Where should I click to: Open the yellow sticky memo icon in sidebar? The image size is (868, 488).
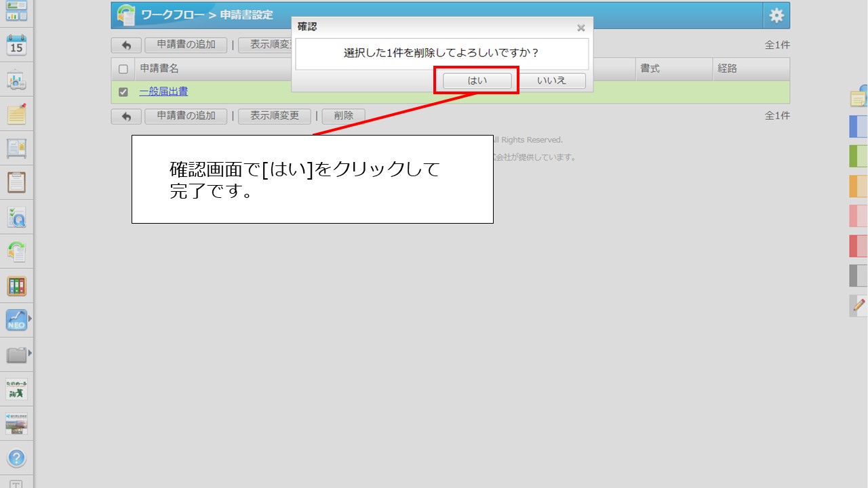pos(16,114)
